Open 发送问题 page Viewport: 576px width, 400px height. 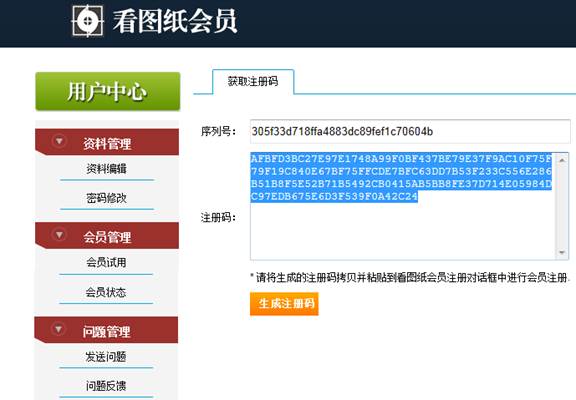pos(106,356)
